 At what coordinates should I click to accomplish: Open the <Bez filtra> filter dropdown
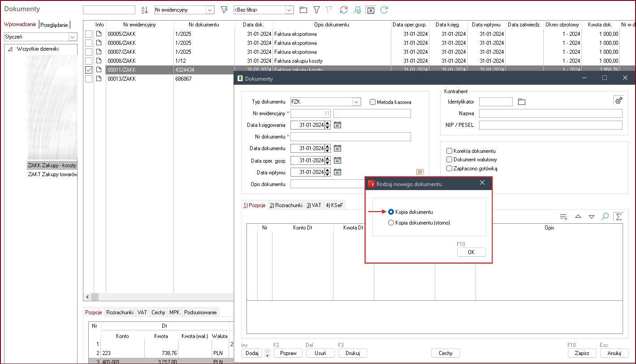tap(289, 9)
